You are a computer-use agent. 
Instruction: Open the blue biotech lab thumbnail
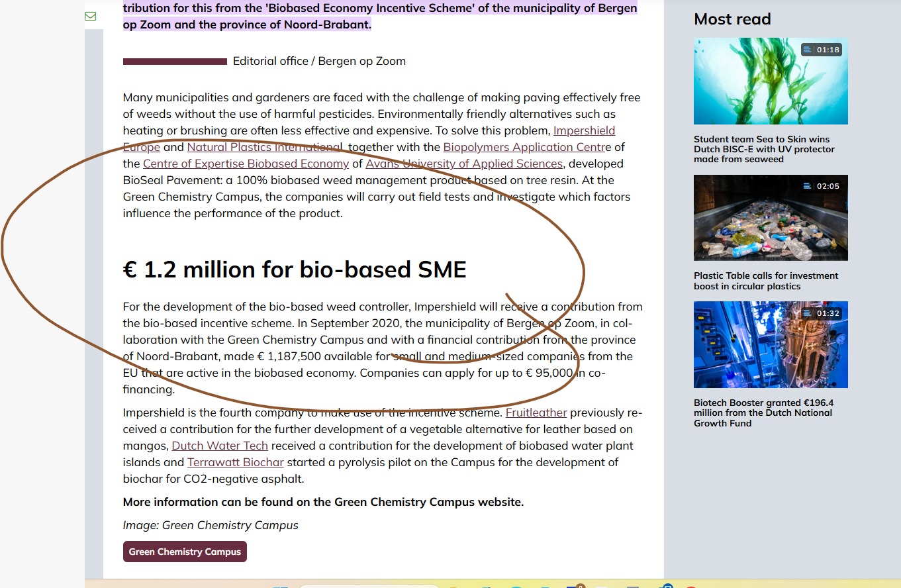coord(771,344)
